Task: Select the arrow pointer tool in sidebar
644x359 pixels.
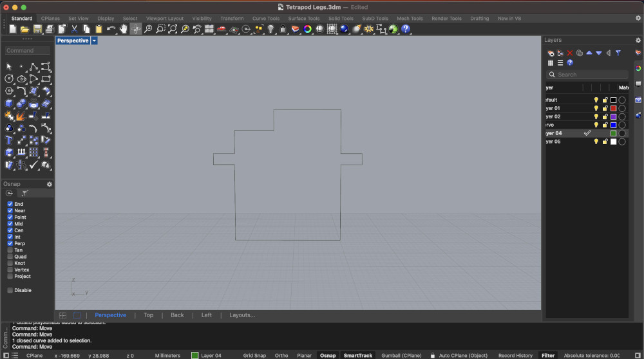Action: point(9,66)
